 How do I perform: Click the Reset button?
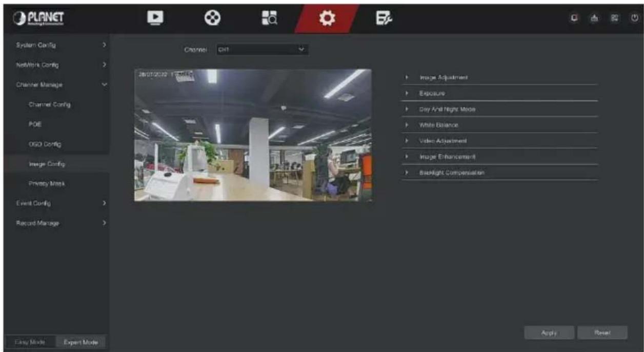click(x=602, y=332)
